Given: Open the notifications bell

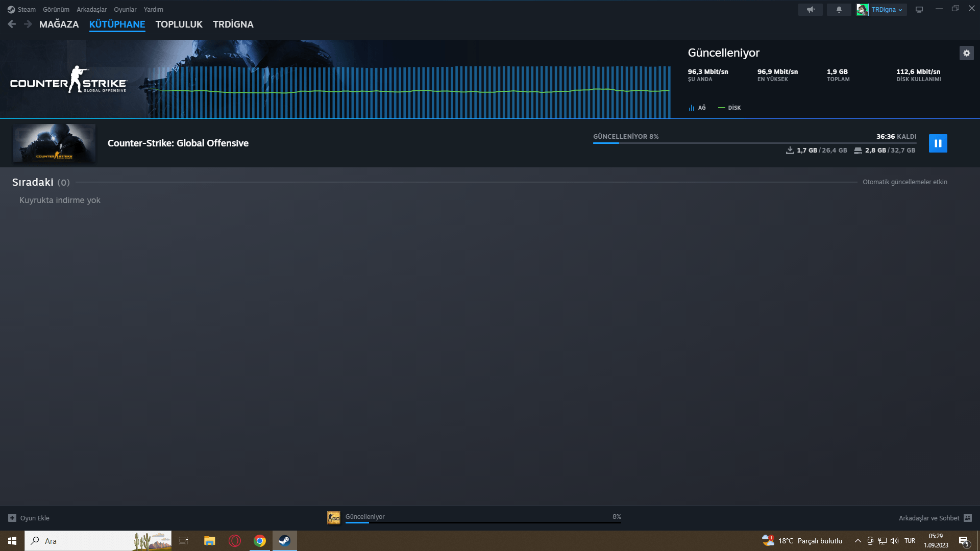Looking at the screenshot, I should [x=839, y=10].
